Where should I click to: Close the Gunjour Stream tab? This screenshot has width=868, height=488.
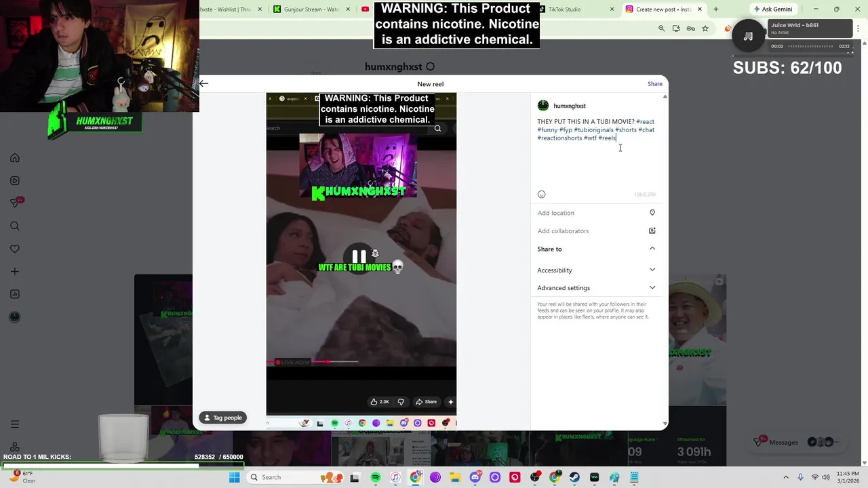pos(349,9)
